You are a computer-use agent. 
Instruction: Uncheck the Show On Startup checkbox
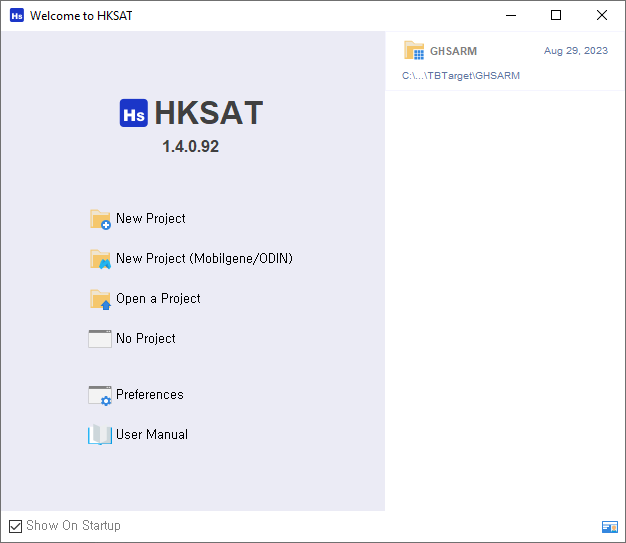15,526
